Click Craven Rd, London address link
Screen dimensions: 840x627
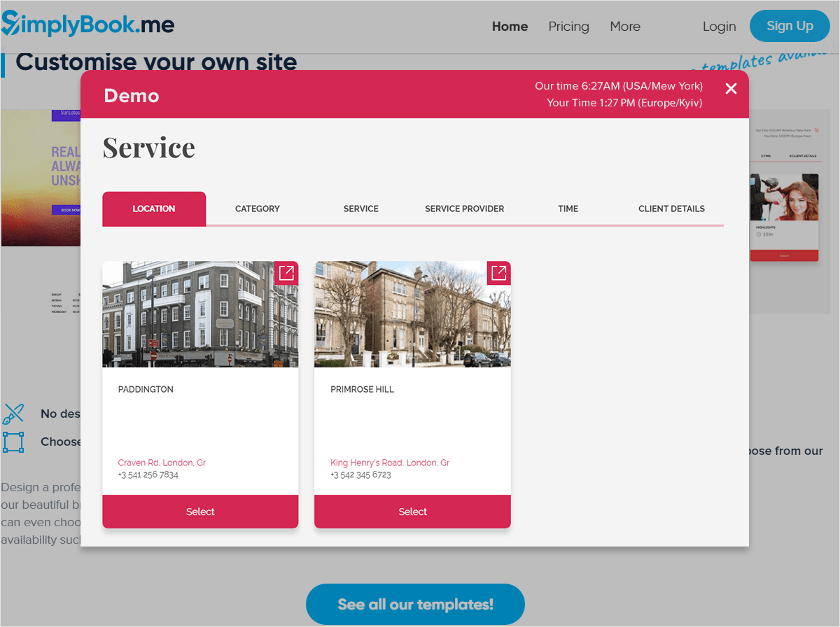click(162, 463)
